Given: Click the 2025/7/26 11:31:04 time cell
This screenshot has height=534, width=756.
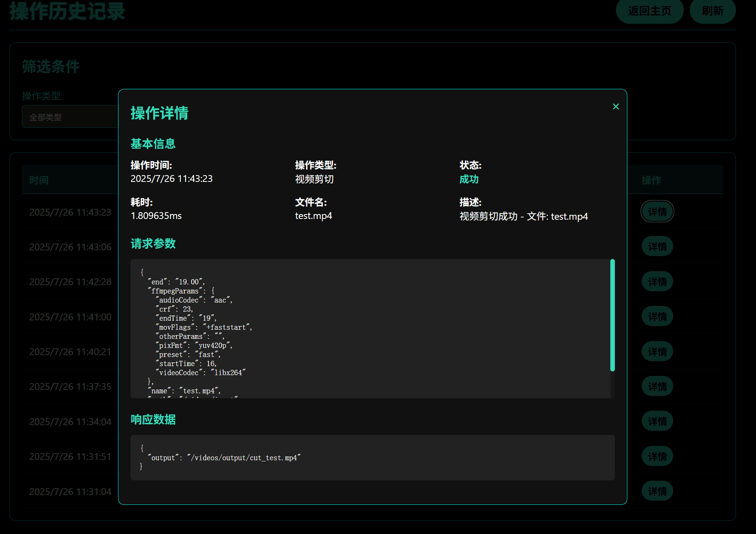Looking at the screenshot, I should [70, 492].
